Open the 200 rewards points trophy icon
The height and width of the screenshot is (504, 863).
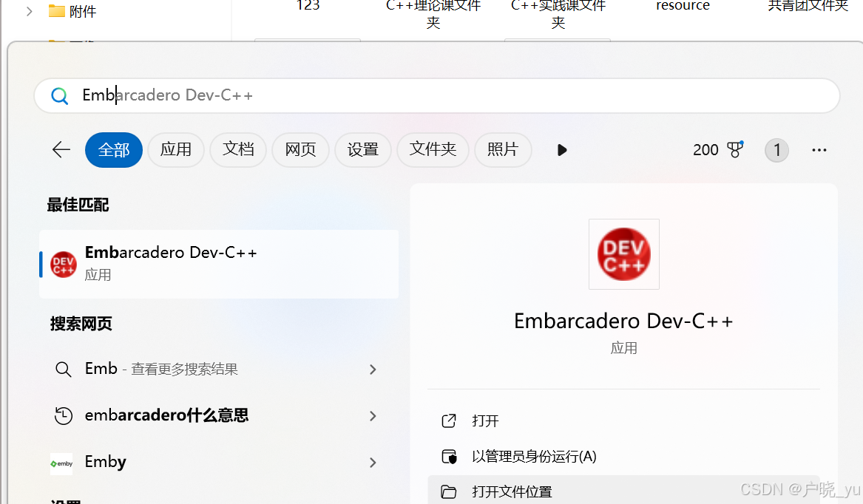pyautogui.click(x=735, y=150)
